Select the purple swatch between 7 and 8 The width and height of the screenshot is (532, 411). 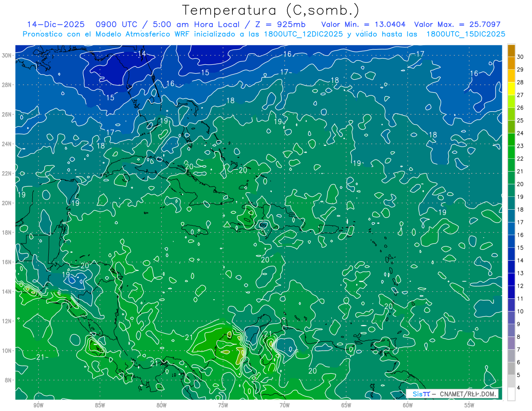(x=512, y=343)
